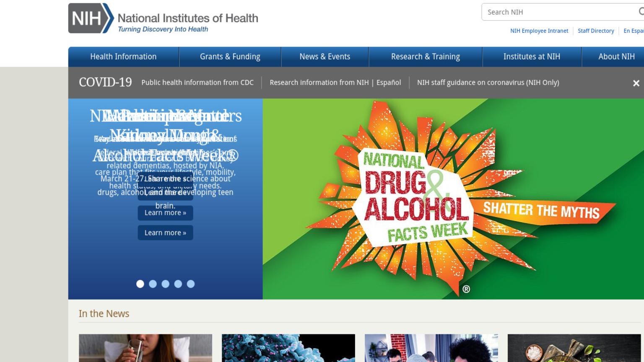Select the first carousel slide dot

coord(140,284)
